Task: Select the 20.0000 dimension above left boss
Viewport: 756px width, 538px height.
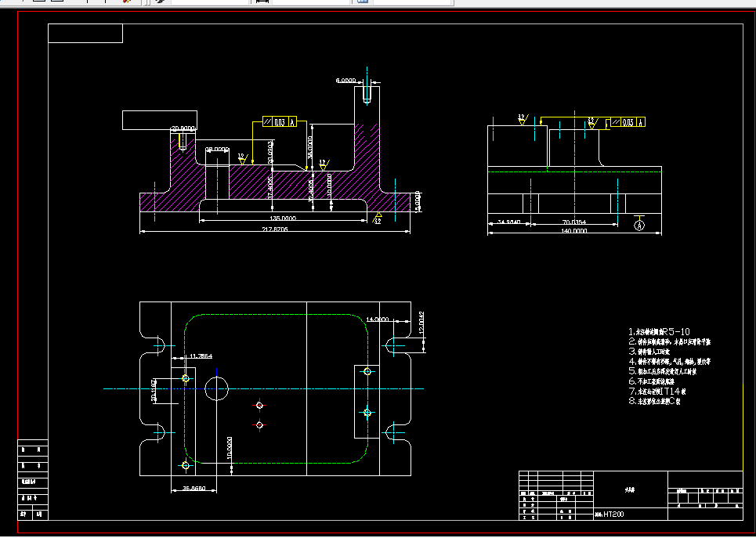Action: [183, 128]
